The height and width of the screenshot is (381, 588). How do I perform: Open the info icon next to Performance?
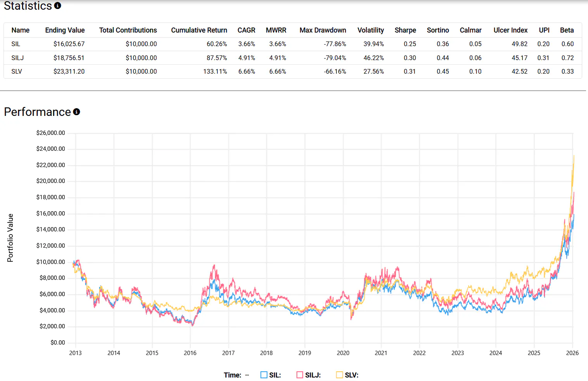pos(77,112)
